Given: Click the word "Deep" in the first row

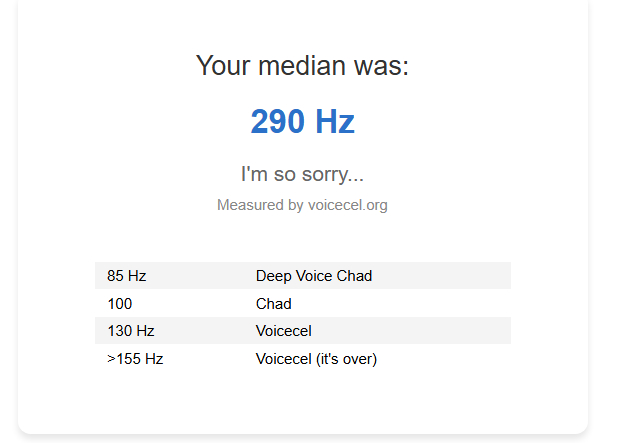Looking at the screenshot, I should pos(273,276).
